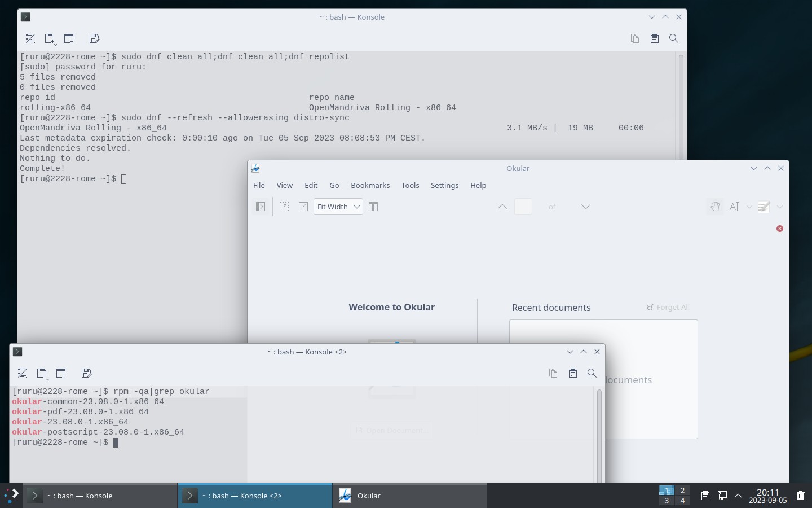Open trash icon in taskbar
This screenshot has height=508, width=812.
[801, 496]
